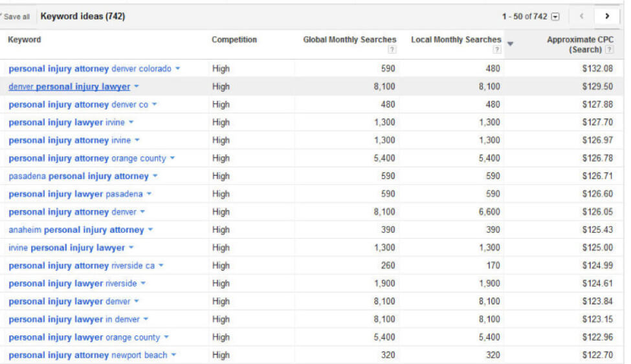
Task: Open help icon under Local Monthly Searches
Action: click(x=497, y=50)
